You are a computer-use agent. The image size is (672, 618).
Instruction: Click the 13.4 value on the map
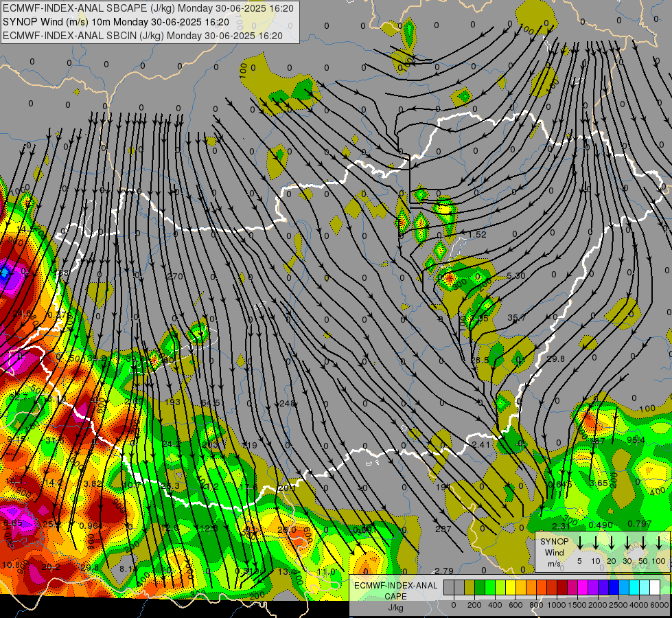click(287, 572)
